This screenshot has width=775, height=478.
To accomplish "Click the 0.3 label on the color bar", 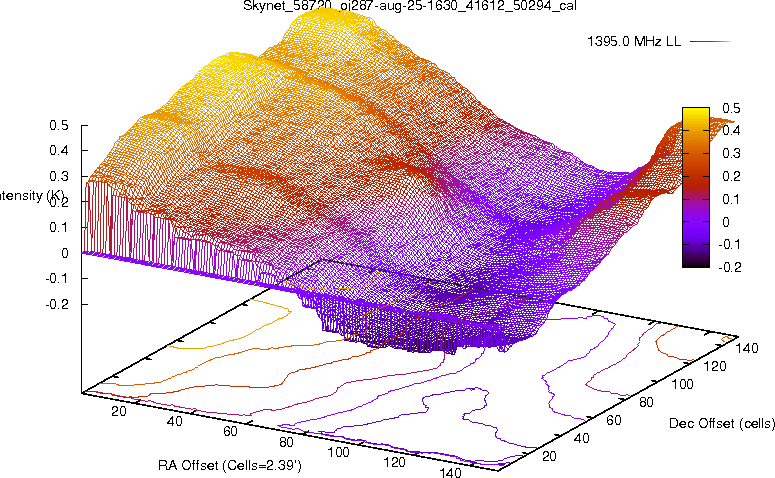I will click(x=731, y=153).
